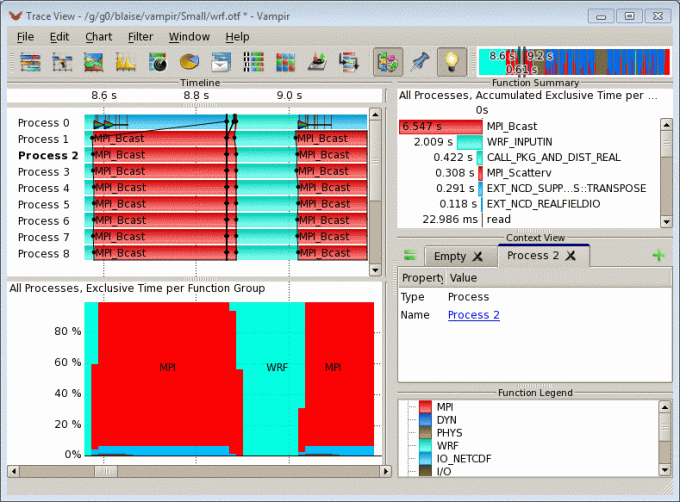
Task: Add Communication Matrix grid icon
Action: (x=285, y=62)
